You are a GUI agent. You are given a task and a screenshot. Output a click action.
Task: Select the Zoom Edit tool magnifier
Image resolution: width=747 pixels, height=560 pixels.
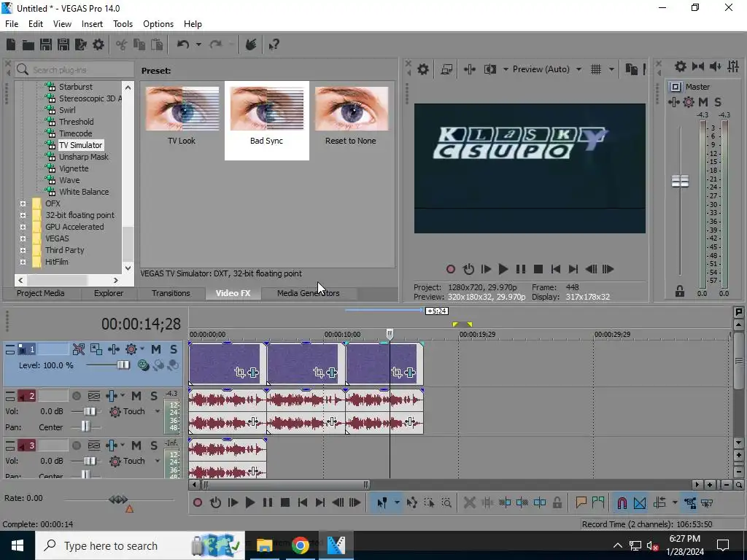click(x=446, y=503)
